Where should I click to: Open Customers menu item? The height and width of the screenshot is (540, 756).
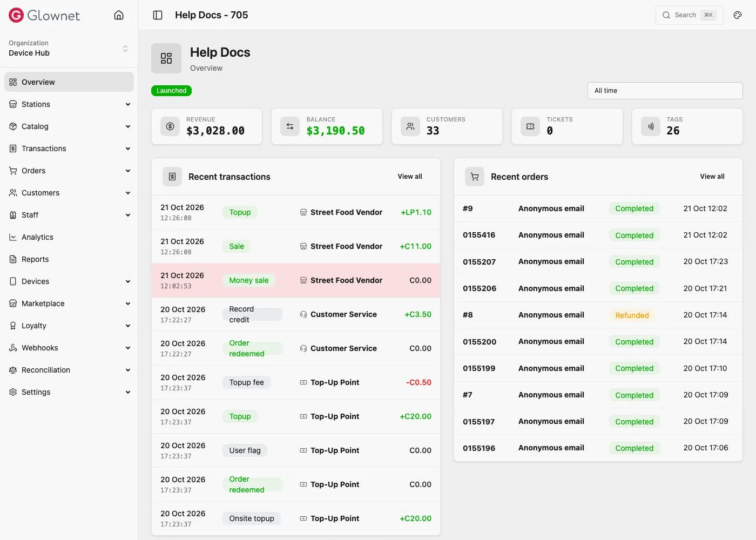69,193
